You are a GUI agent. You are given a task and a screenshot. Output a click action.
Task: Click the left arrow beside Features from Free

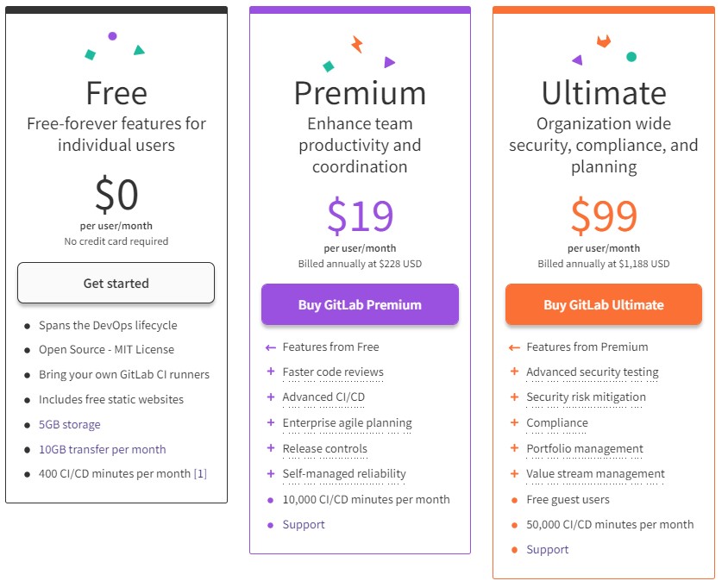pyautogui.click(x=271, y=347)
